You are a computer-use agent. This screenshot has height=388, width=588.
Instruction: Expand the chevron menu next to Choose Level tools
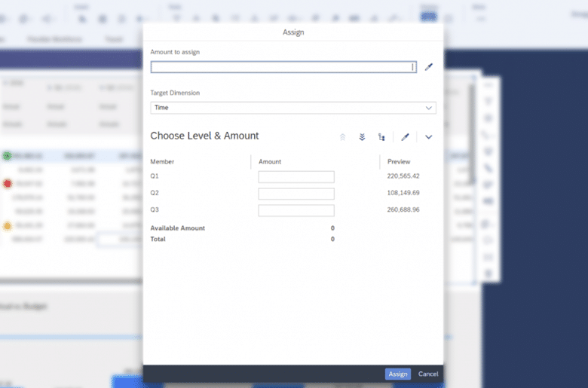(x=429, y=137)
